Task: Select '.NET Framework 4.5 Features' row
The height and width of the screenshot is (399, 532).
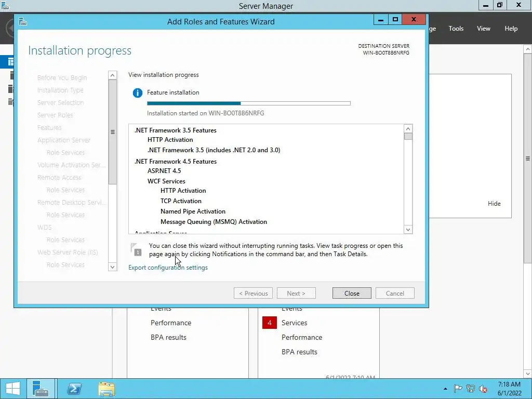Action: coord(176,162)
